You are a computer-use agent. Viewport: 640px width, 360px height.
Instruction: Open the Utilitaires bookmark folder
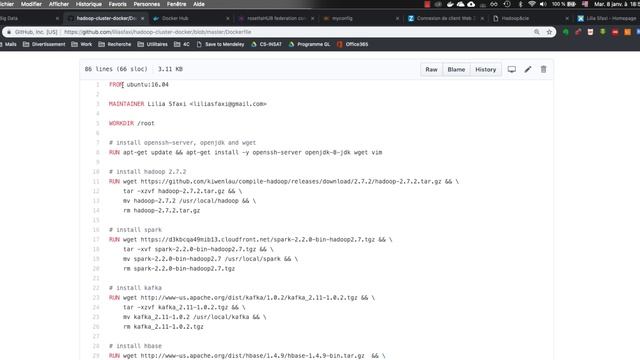click(x=153, y=44)
